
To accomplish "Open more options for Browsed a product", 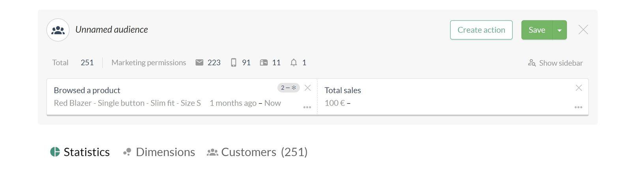I will point(307,107).
